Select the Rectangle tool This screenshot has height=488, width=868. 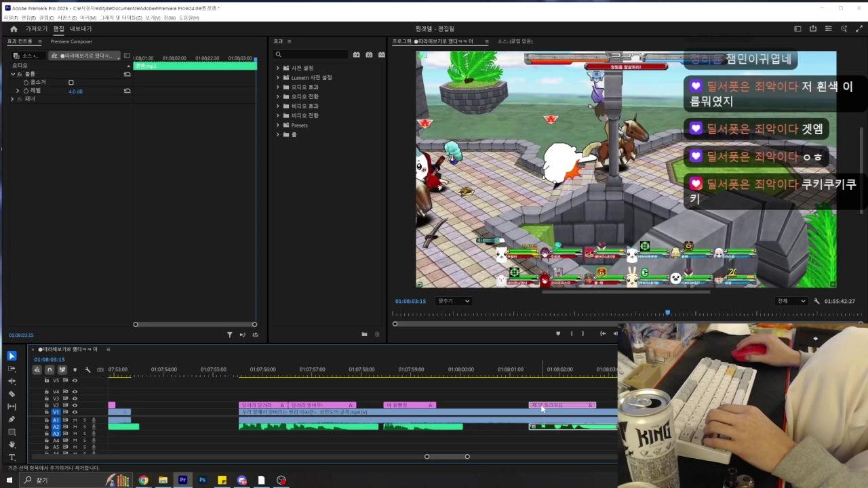click(x=12, y=432)
